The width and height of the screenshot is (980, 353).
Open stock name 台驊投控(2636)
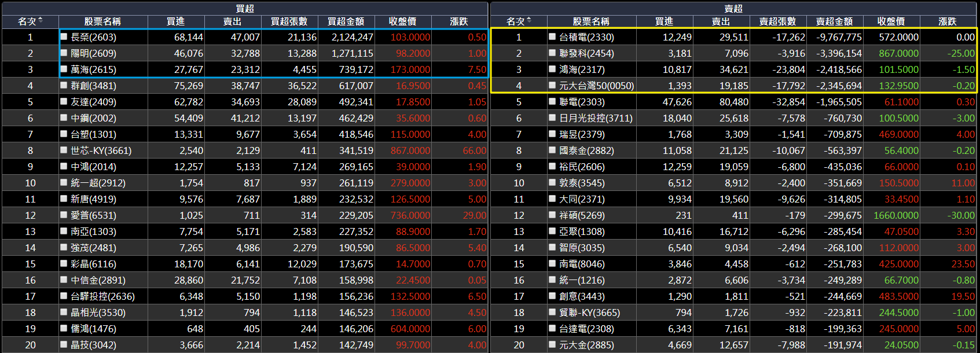click(102, 296)
